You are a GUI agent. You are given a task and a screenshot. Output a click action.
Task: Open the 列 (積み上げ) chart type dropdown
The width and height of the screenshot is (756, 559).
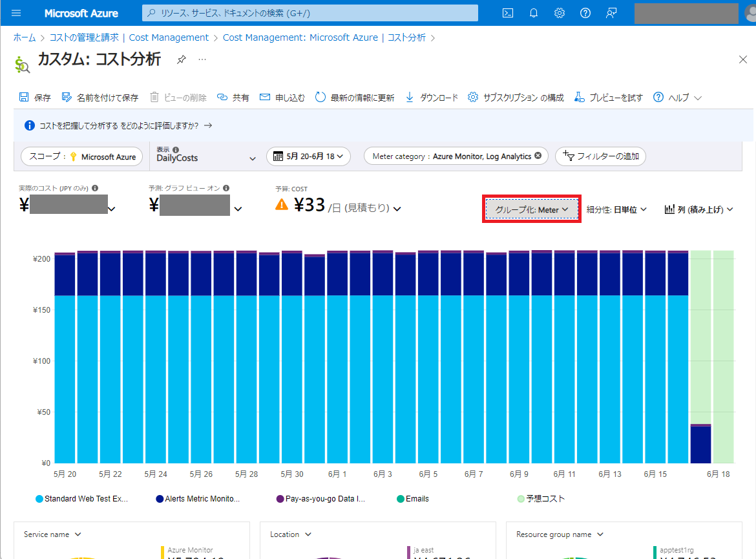[698, 209]
